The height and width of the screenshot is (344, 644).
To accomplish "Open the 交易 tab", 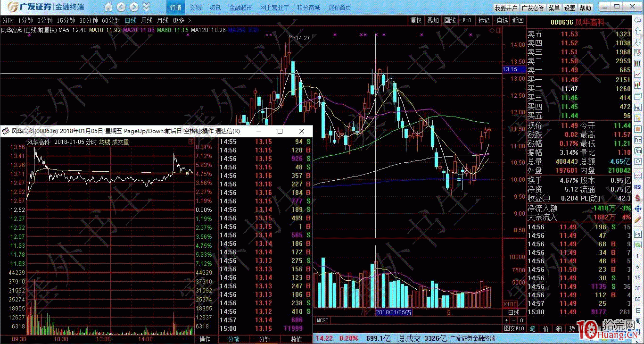I will pos(195,8).
